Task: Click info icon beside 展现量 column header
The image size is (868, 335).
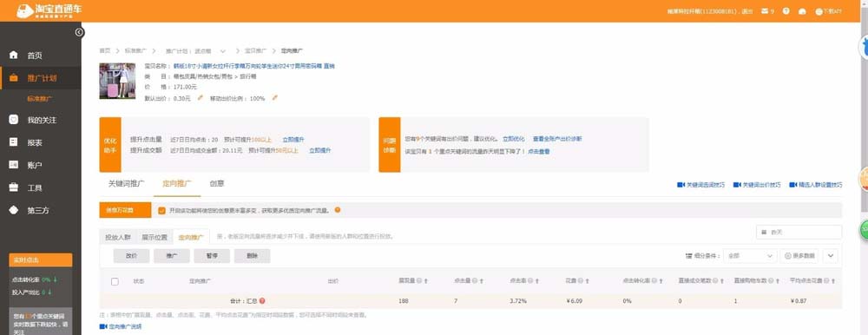Action: (419, 281)
